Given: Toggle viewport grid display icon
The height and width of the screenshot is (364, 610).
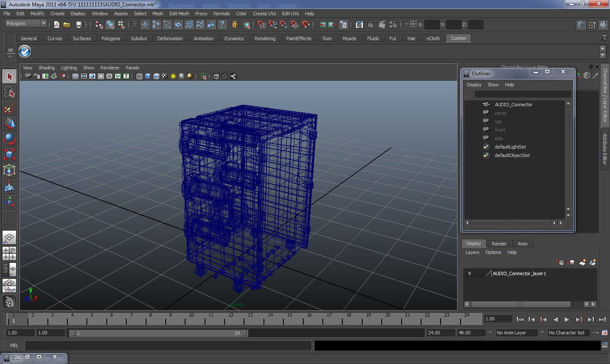Looking at the screenshot, I should point(75,76).
